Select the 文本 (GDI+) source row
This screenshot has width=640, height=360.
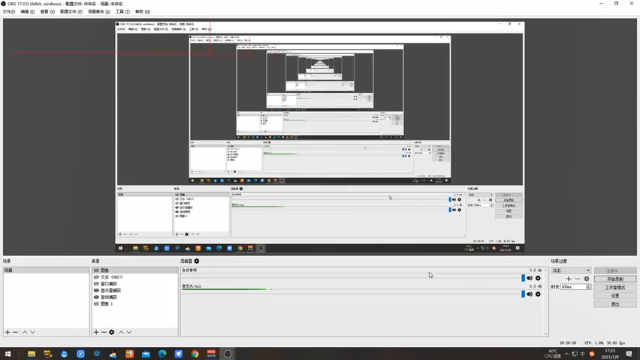click(x=135, y=277)
